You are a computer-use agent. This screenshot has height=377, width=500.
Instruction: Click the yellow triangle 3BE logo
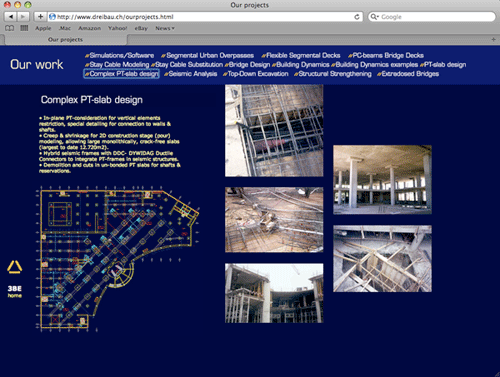coord(15,267)
